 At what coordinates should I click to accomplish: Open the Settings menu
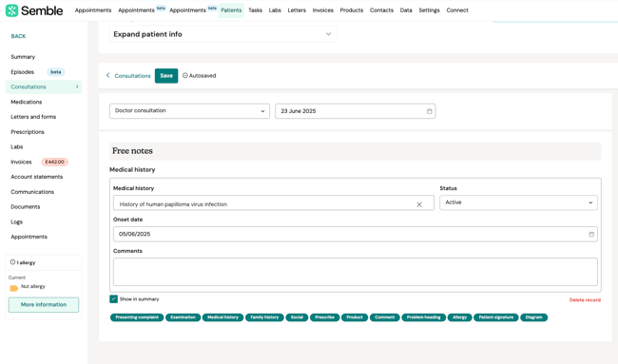point(429,10)
